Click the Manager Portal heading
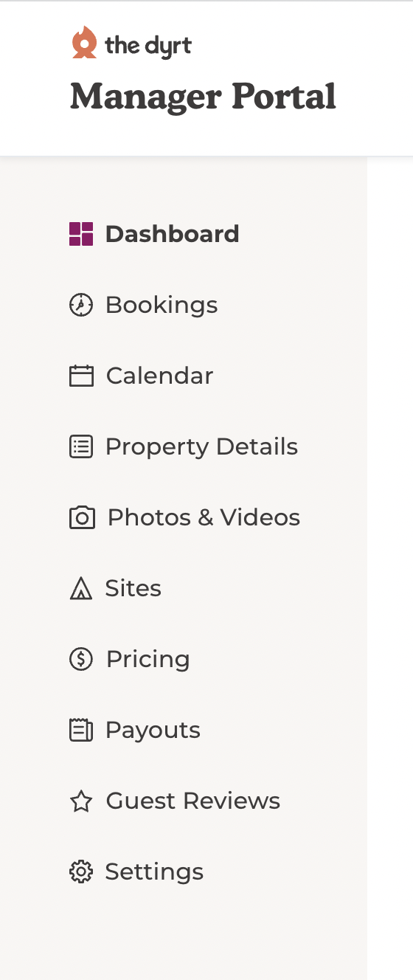 (x=203, y=97)
